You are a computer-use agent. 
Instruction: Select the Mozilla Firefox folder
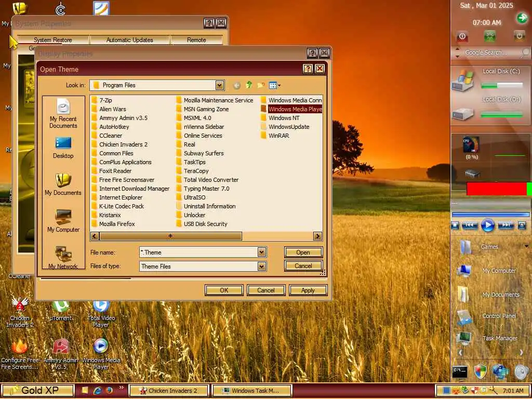click(113, 223)
